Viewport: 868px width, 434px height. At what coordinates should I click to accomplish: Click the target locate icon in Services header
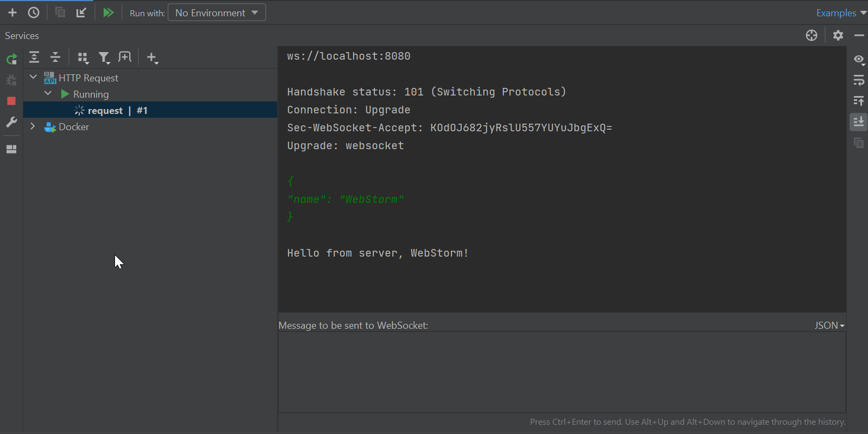click(812, 35)
